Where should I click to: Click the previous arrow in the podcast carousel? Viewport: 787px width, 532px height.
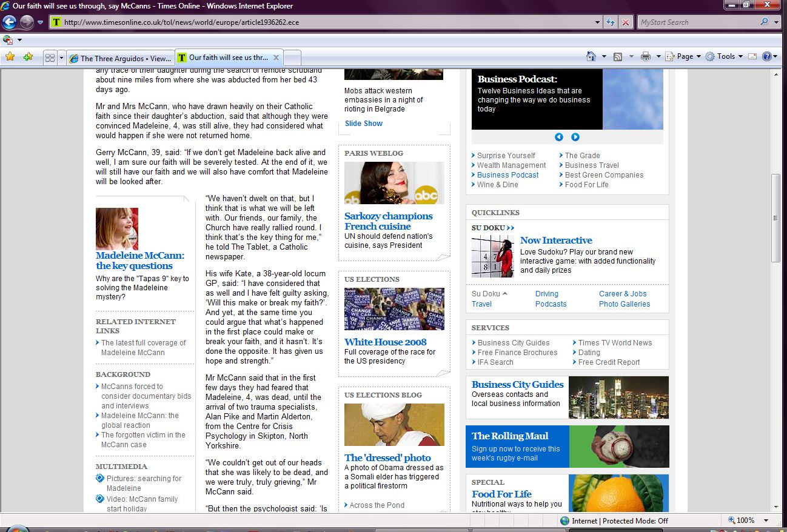[559, 137]
